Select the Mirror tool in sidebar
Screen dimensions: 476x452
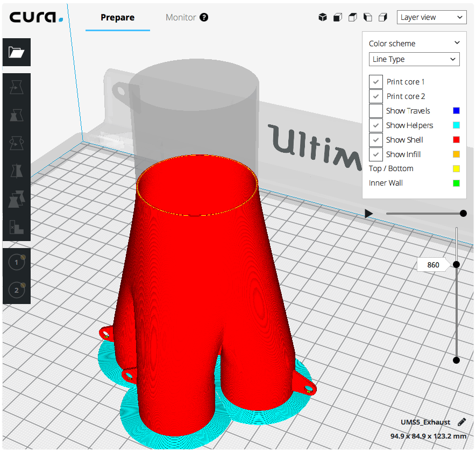[17, 171]
